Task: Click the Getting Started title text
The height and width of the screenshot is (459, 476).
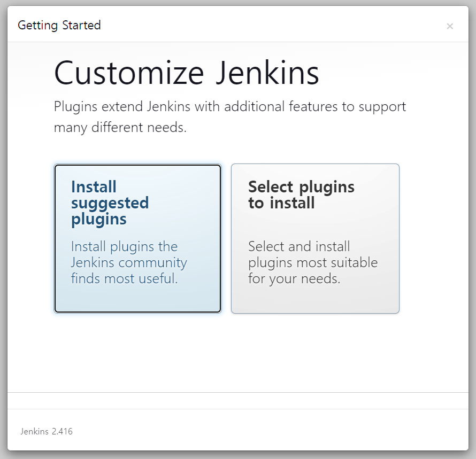Action: pos(59,25)
